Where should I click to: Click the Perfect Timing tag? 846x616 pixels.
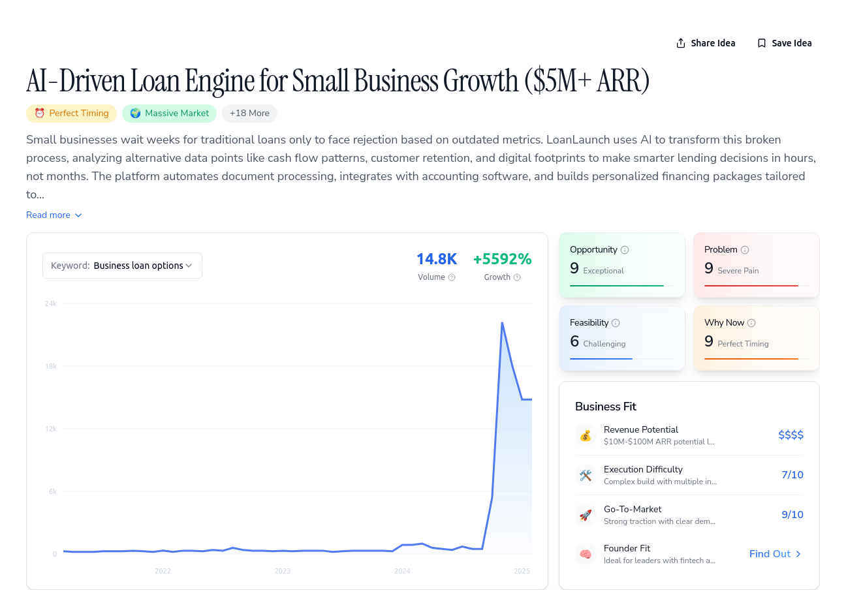tap(72, 113)
